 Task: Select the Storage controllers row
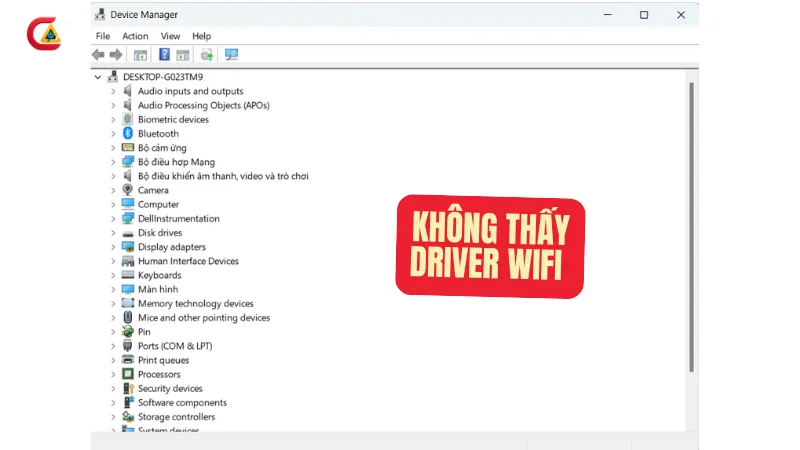click(176, 417)
